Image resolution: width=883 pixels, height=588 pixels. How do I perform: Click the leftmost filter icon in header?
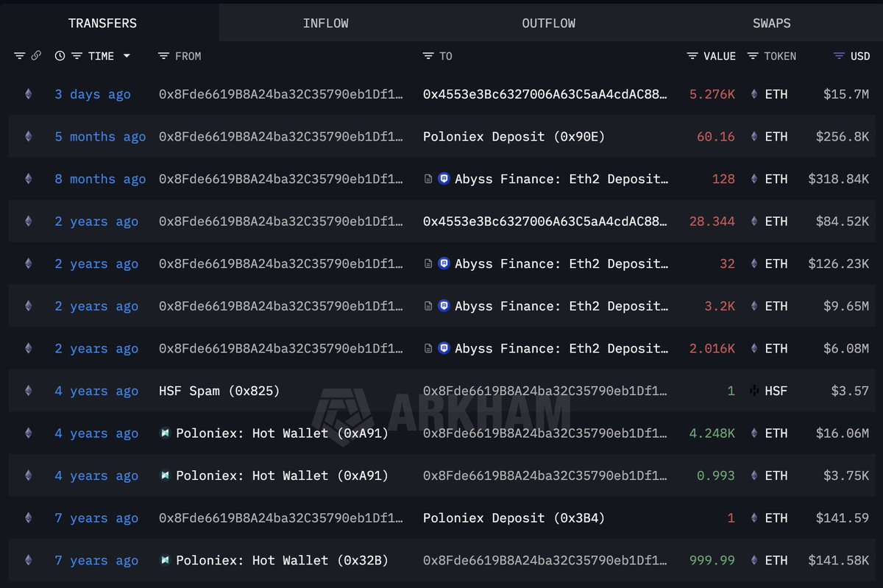(20, 56)
